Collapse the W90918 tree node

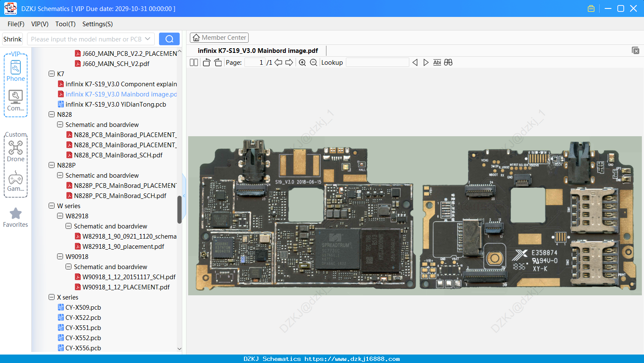[x=60, y=256]
